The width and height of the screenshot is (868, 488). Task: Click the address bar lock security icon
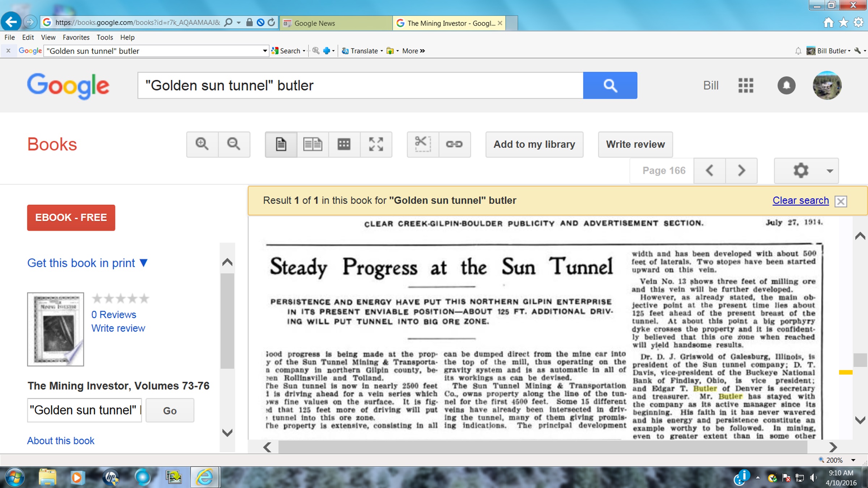click(x=249, y=22)
